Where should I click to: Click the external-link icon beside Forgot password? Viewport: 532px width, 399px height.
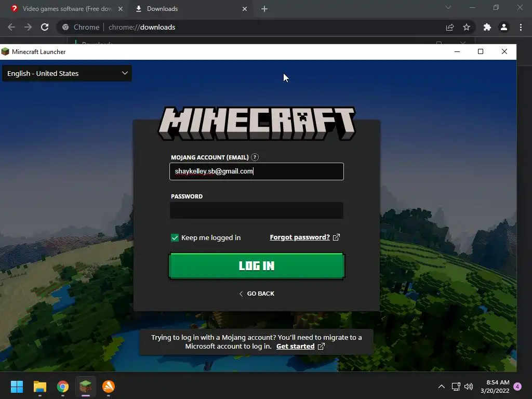(336, 237)
